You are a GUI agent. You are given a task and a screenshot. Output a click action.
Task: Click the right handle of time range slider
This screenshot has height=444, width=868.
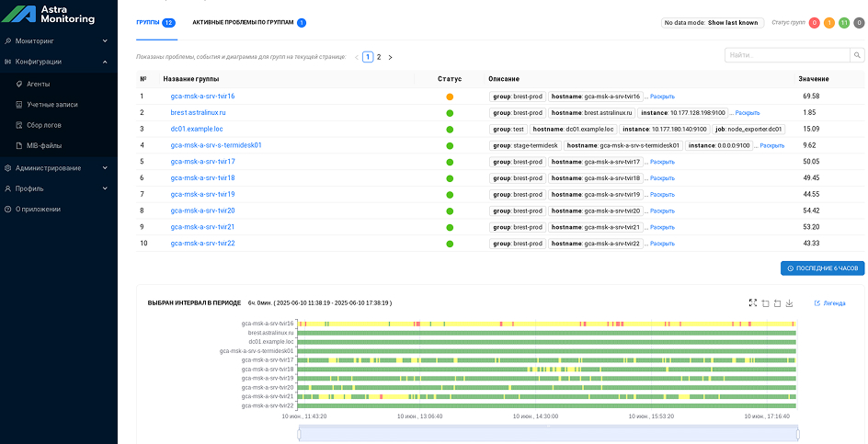pyautogui.click(x=798, y=434)
